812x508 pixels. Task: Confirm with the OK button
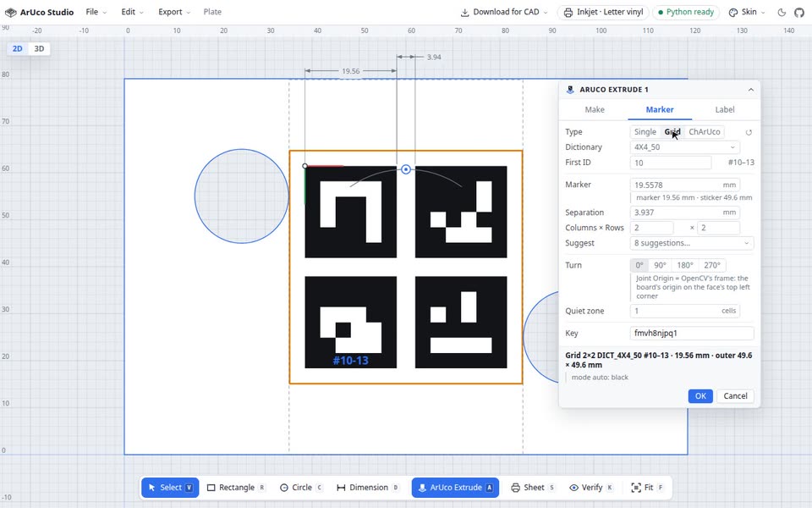(x=700, y=396)
